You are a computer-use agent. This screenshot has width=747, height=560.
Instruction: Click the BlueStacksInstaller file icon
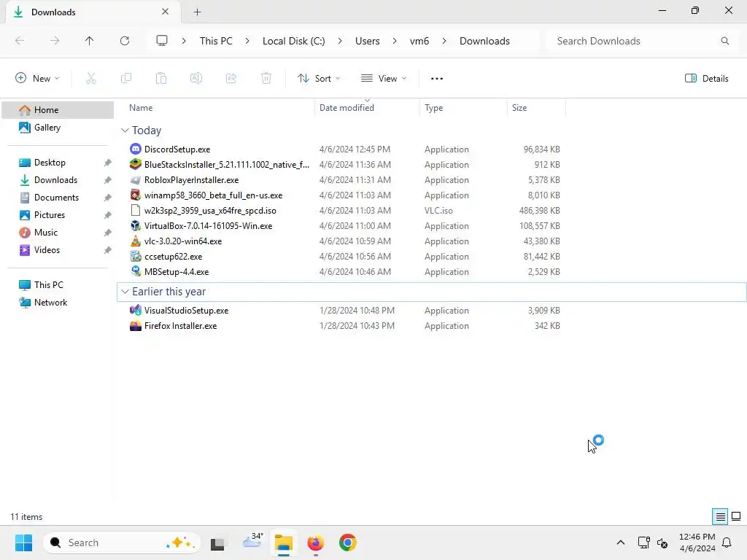click(136, 164)
